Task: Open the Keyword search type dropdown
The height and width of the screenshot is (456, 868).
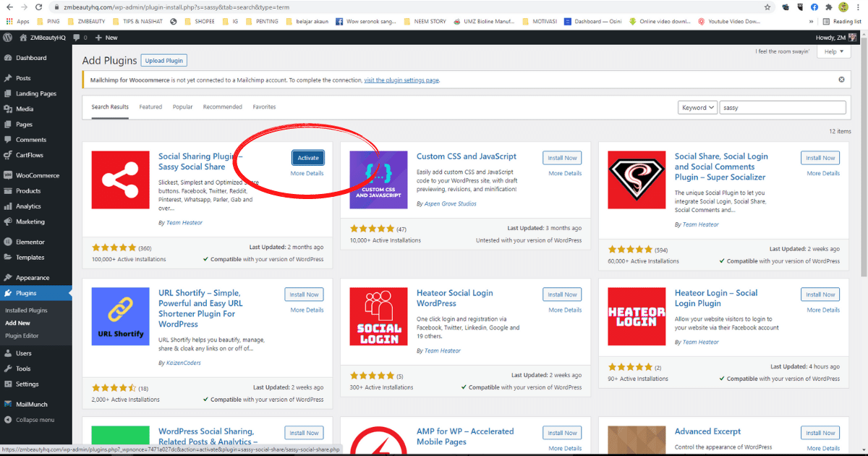Action: 698,107
